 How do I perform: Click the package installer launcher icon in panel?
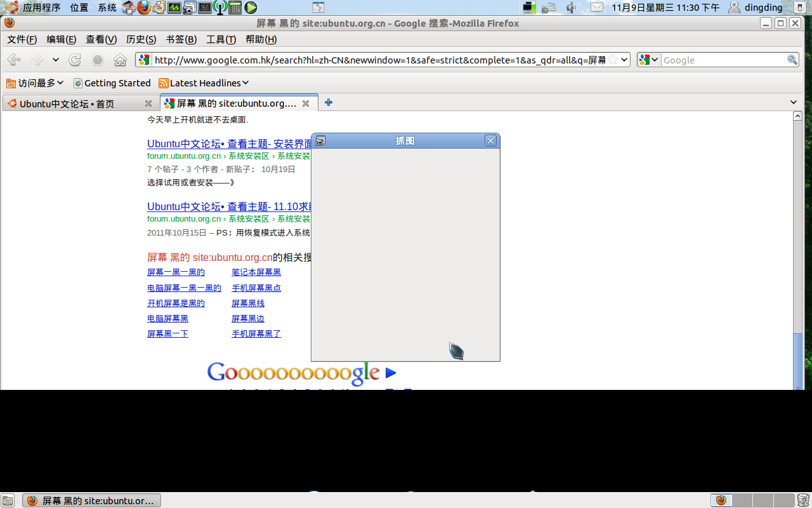pyautogui.click(x=129, y=8)
